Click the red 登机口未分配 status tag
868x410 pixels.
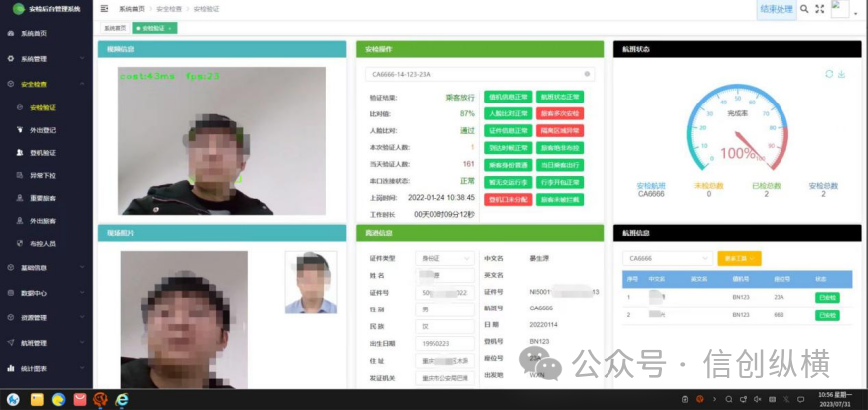tap(508, 199)
